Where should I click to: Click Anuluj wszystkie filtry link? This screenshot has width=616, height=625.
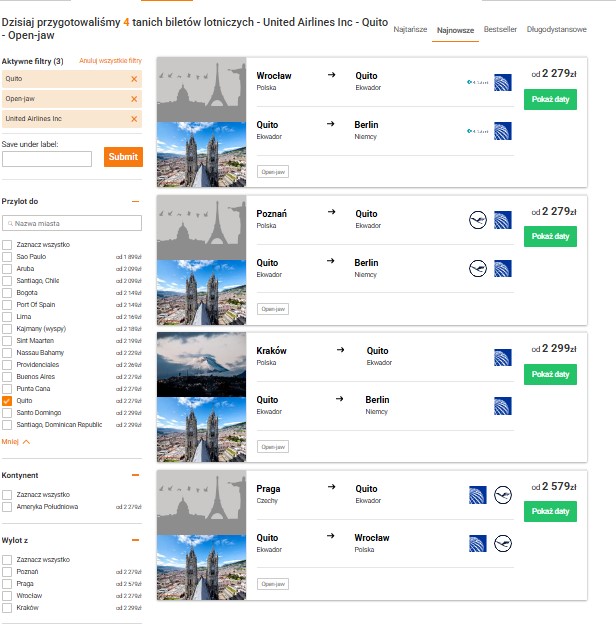click(110, 61)
